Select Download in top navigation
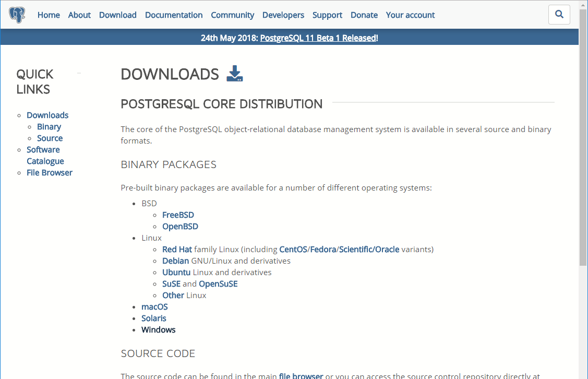Image resolution: width=588 pixels, height=379 pixels. point(118,15)
